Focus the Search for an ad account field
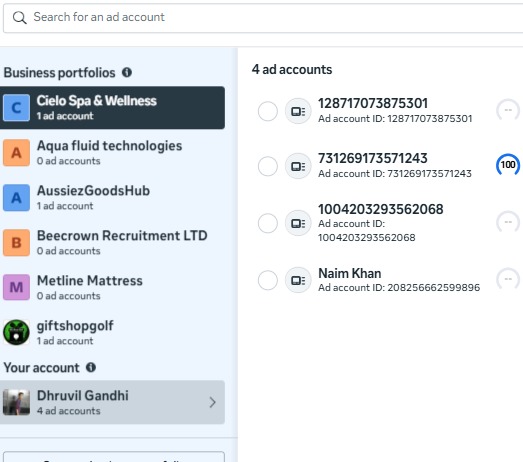 coord(263,18)
